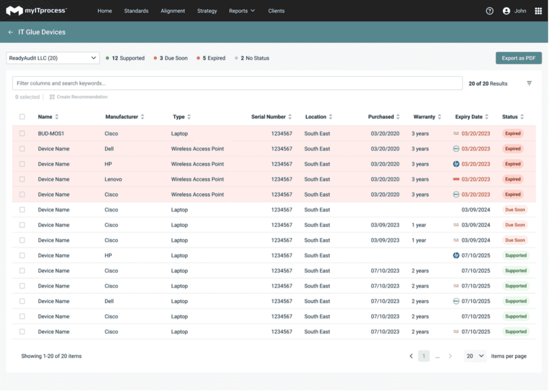Sort by Expiry Date column arrows
Image resolution: width=550 pixels, height=392 pixels.
pyautogui.click(x=487, y=117)
